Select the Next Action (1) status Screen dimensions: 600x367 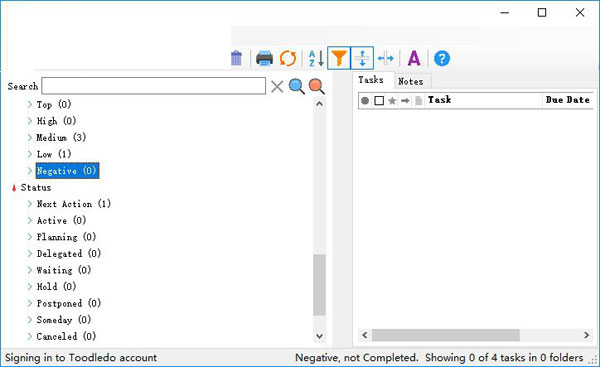pos(74,204)
